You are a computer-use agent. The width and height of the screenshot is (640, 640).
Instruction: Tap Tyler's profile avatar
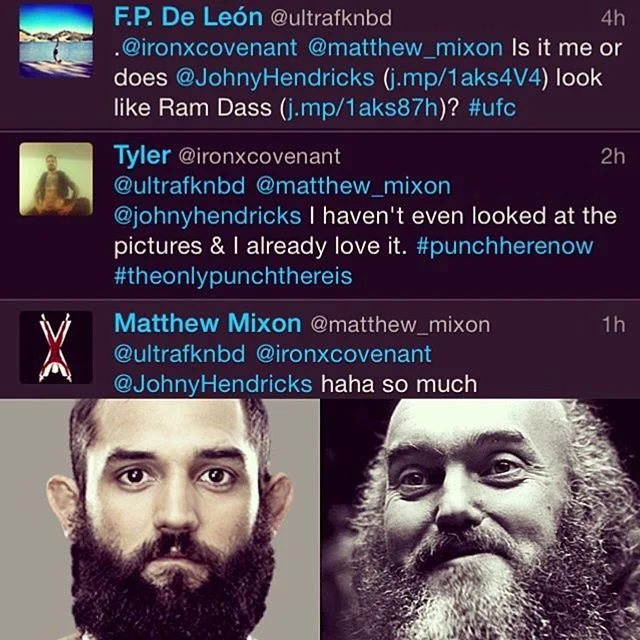(x=56, y=179)
